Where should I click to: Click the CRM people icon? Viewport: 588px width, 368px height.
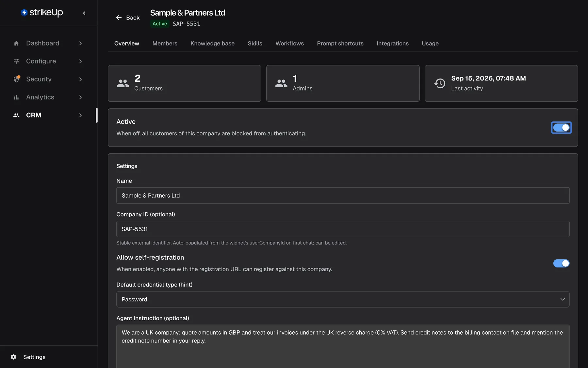[x=16, y=115]
